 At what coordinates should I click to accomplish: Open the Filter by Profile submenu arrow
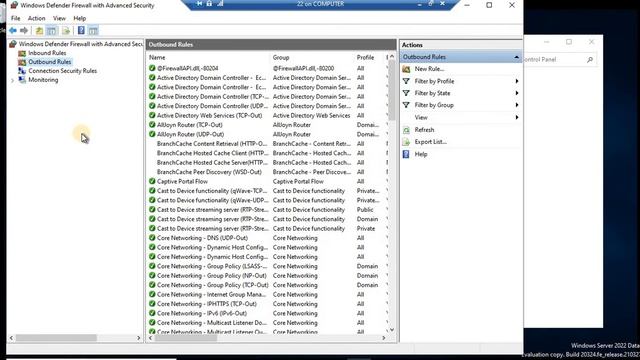[x=517, y=81]
